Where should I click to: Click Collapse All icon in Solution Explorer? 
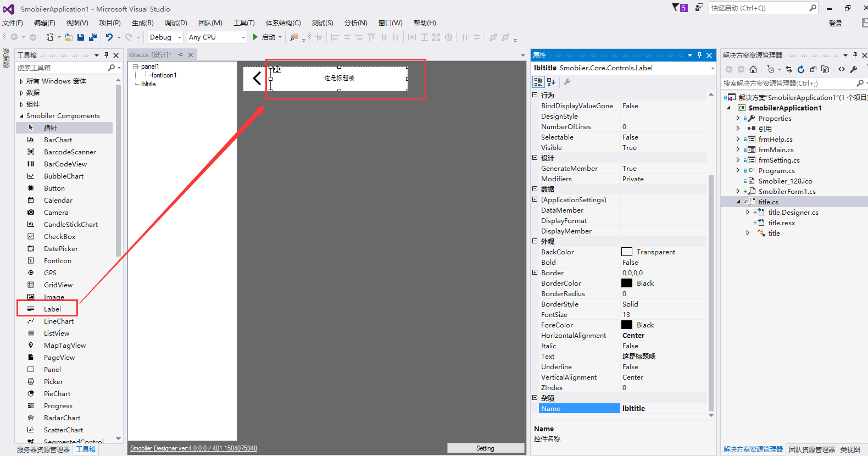pos(813,69)
